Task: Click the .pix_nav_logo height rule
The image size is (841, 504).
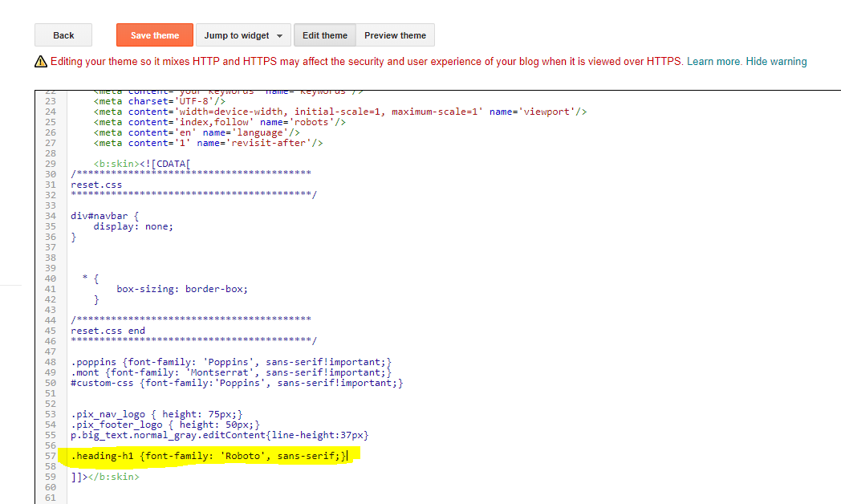Action: [x=156, y=413]
